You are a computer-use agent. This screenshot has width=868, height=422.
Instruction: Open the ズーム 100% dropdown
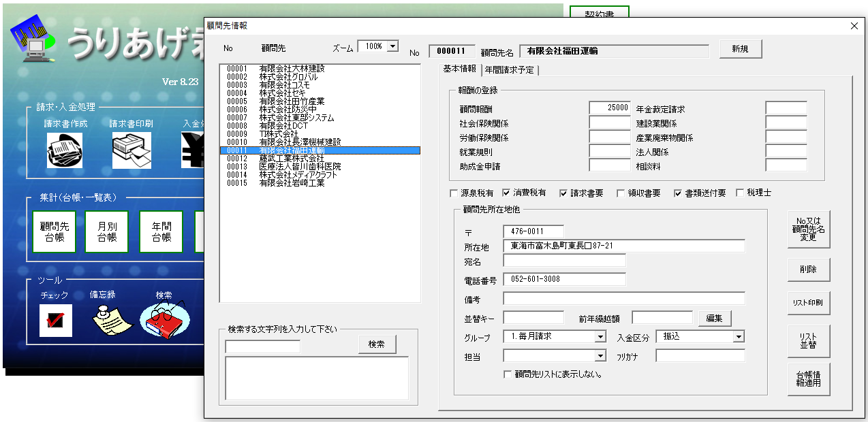click(x=392, y=46)
